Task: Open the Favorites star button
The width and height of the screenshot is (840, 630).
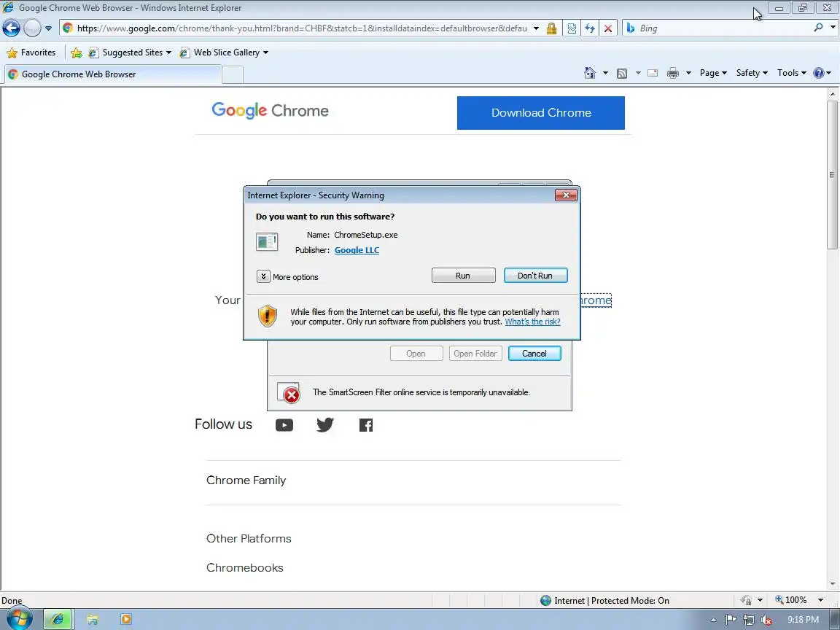Action: tap(31, 52)
